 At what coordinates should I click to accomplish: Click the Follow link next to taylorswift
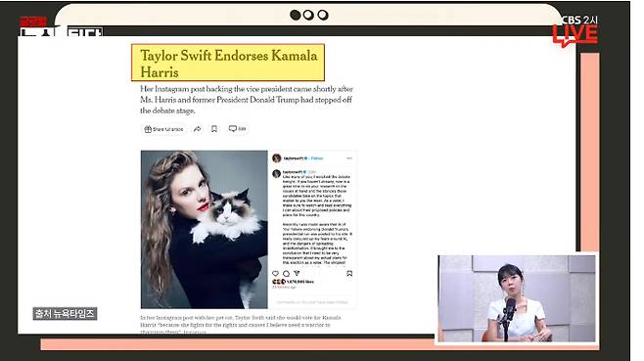click(317, 158)
